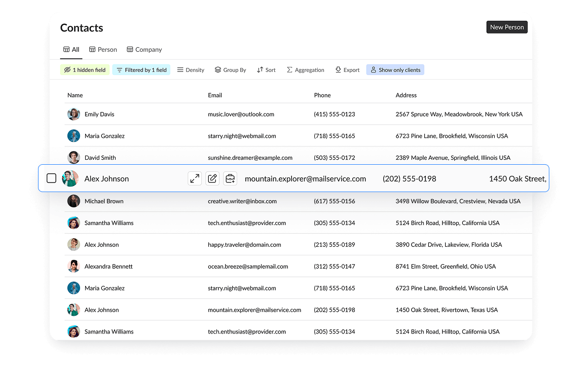
Task: Click Emily Davis's avatar
Action: (x=73, y=114)
